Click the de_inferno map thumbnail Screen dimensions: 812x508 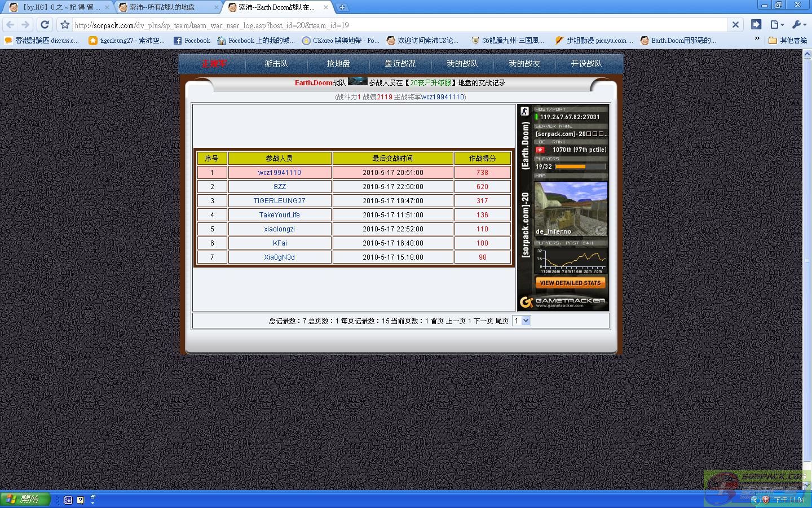tap(571, 208)
